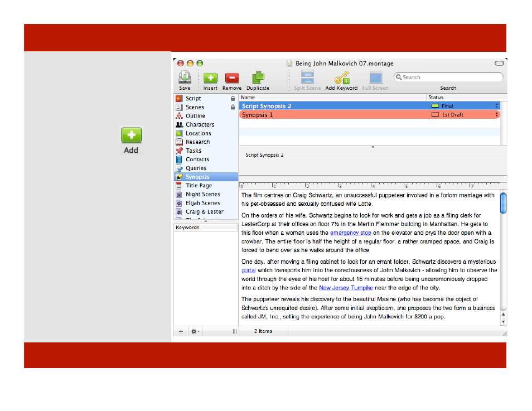Click the Duplicate toolbar icon

(x=258, y=78)
